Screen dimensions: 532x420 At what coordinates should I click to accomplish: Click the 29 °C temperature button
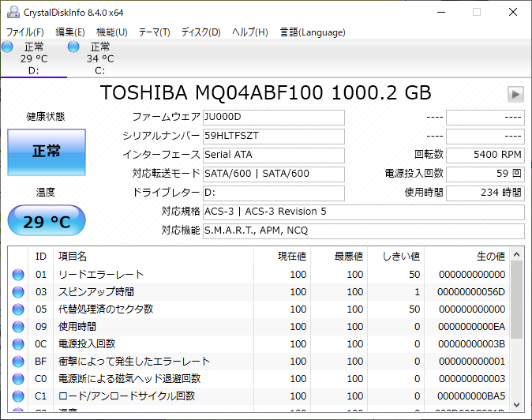47,220
